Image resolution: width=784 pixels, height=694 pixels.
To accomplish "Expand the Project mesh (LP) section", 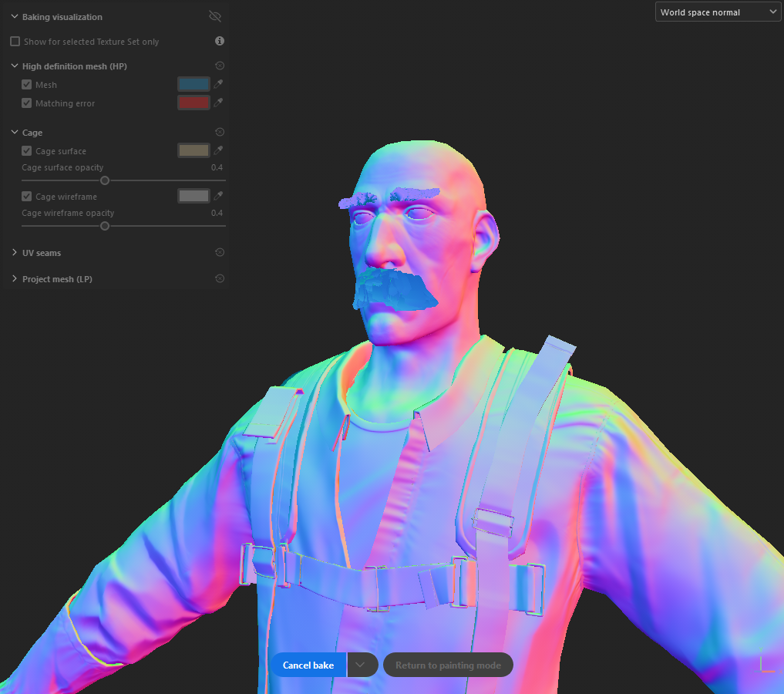I will click(15, 278).
